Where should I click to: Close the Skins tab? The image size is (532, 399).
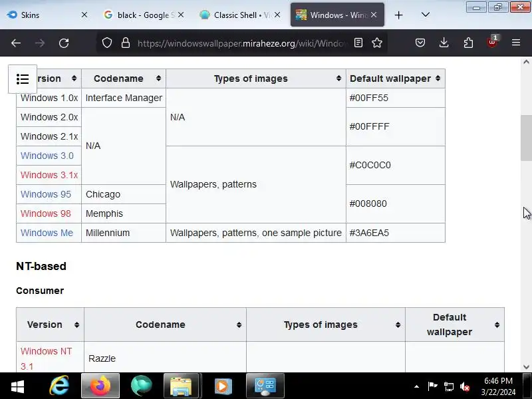click(84, 15)
